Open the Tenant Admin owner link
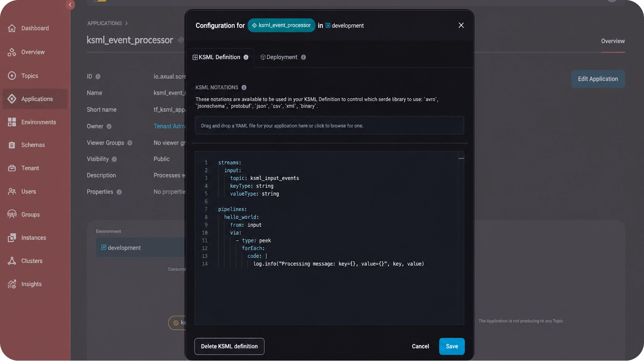This screenshot has width=644, height=361. tap(169, 126)
